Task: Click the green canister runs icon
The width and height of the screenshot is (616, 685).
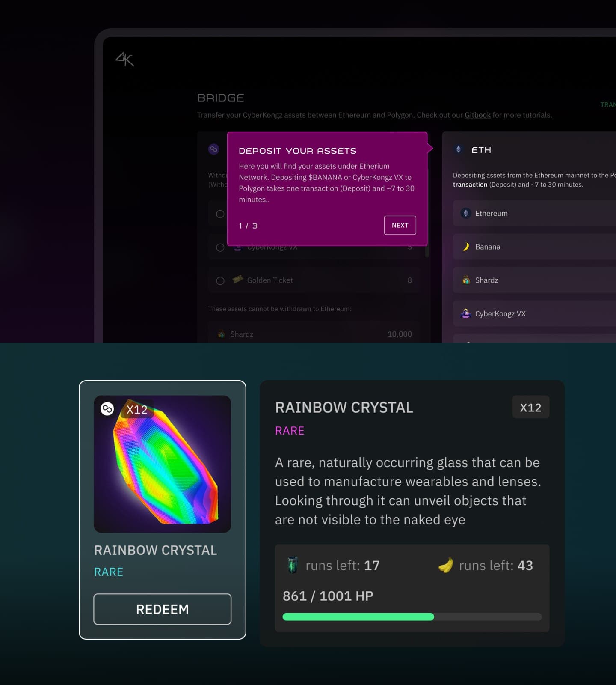Action: [293, 565]
